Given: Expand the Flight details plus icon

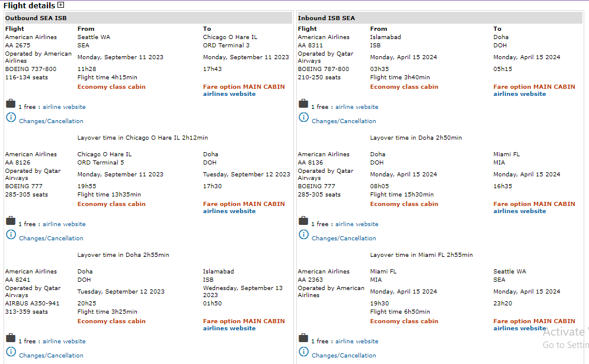Looking at the screenshot, I should pyautogui.click(x=60, y=5).
